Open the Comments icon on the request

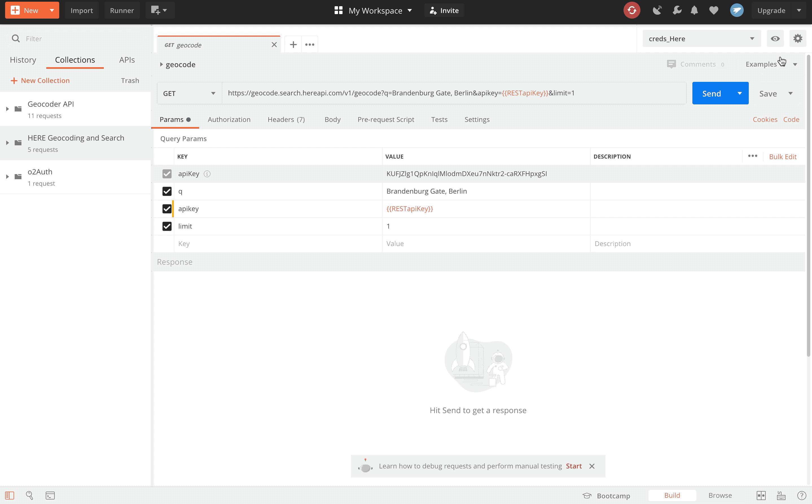click(671, 64)
